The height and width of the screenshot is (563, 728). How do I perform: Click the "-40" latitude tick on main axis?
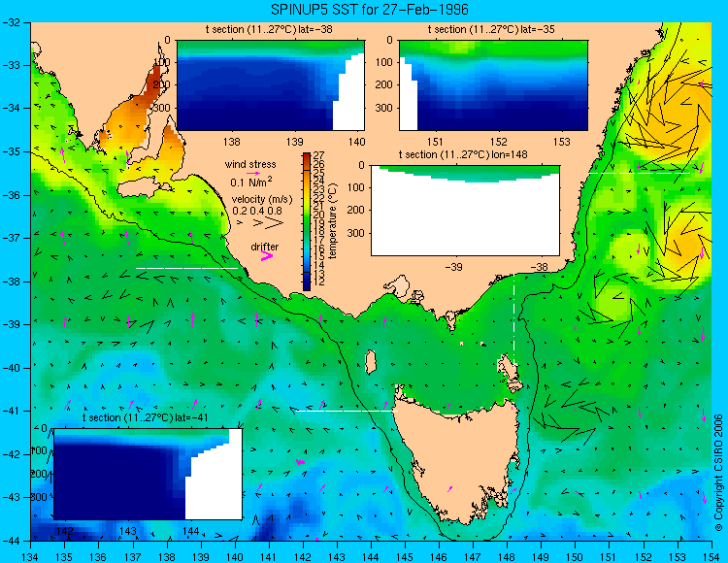pos(11,368)
